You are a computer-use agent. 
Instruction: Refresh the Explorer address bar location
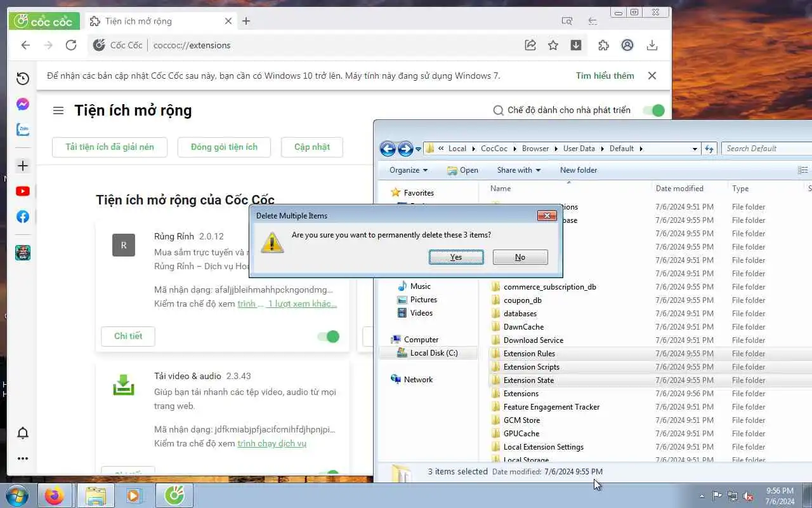pos(709,149)
